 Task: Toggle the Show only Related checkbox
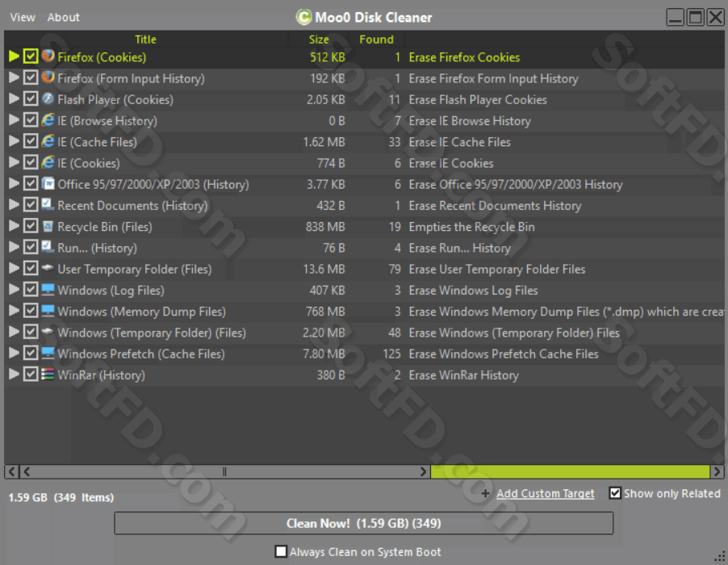click(615, 493)
